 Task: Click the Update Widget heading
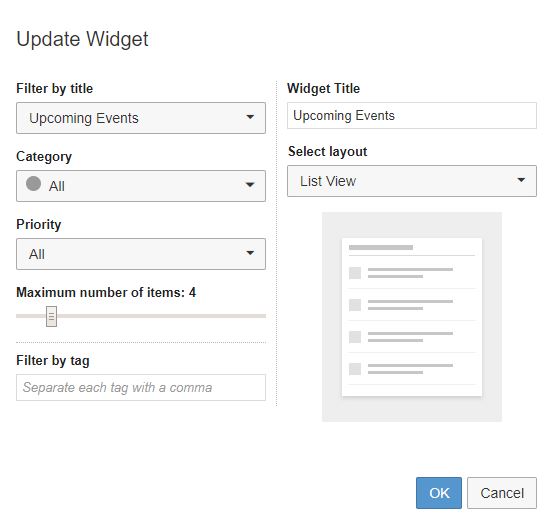tap(82, 39)
